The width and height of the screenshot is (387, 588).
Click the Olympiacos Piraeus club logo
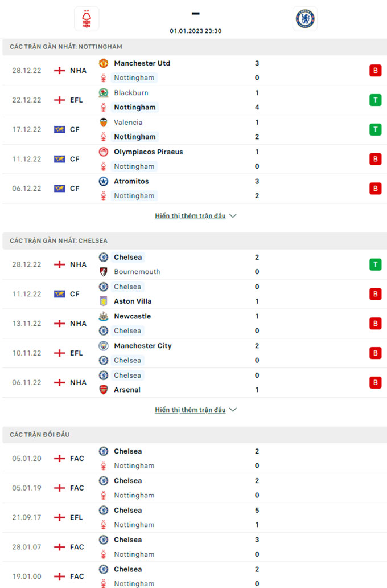[x=104, y=152]
